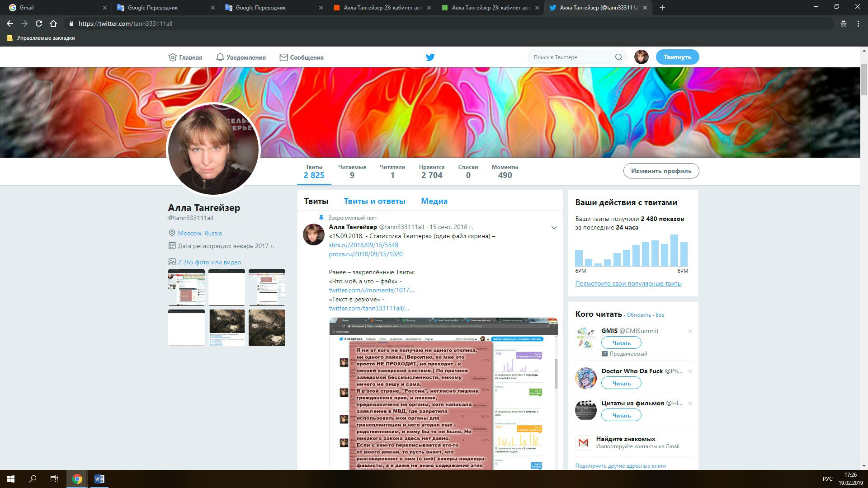Select the Твиты и ответы tab
The image size is (868, 488).
[374, 201]
